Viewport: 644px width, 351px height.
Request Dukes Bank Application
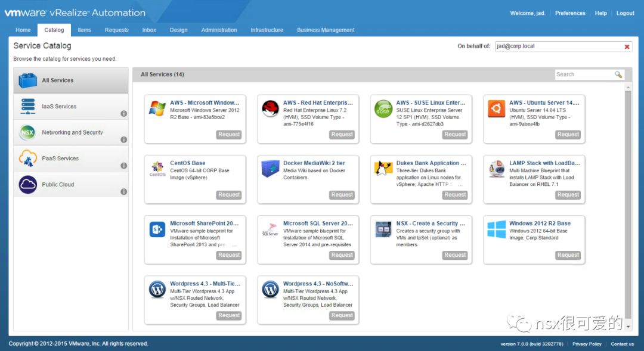(x=454, y=195)
